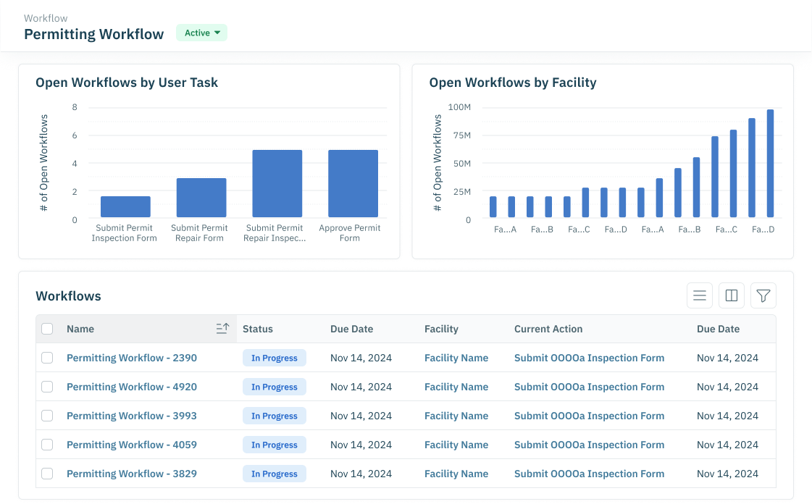Go to Permitting Workflow - 3993
This screenshot has height=504, width=812.
[132, 416]
